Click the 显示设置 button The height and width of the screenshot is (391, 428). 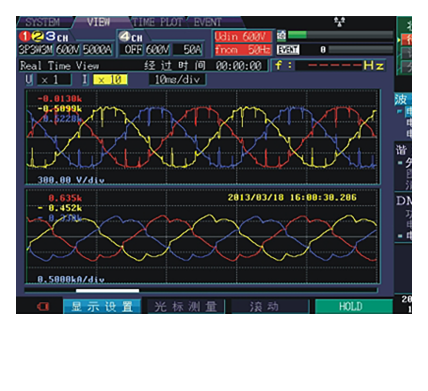point(102,306)
